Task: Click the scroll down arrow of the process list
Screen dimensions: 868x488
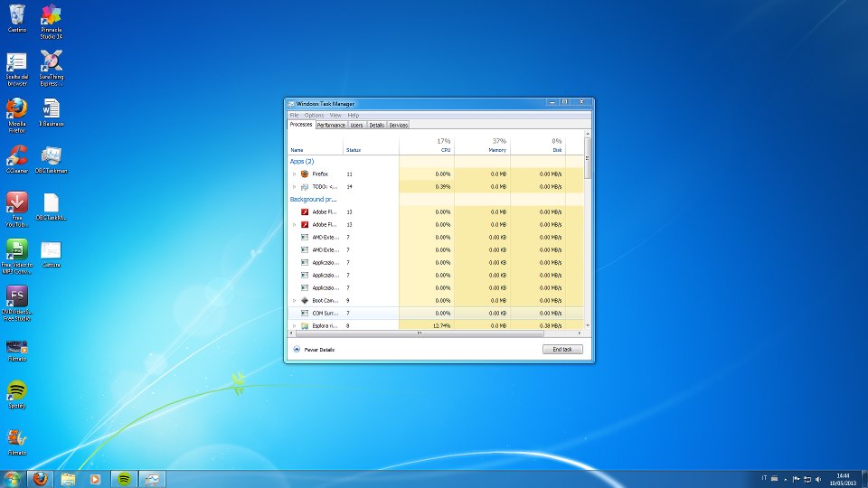Action: click(x=588, y=326)
